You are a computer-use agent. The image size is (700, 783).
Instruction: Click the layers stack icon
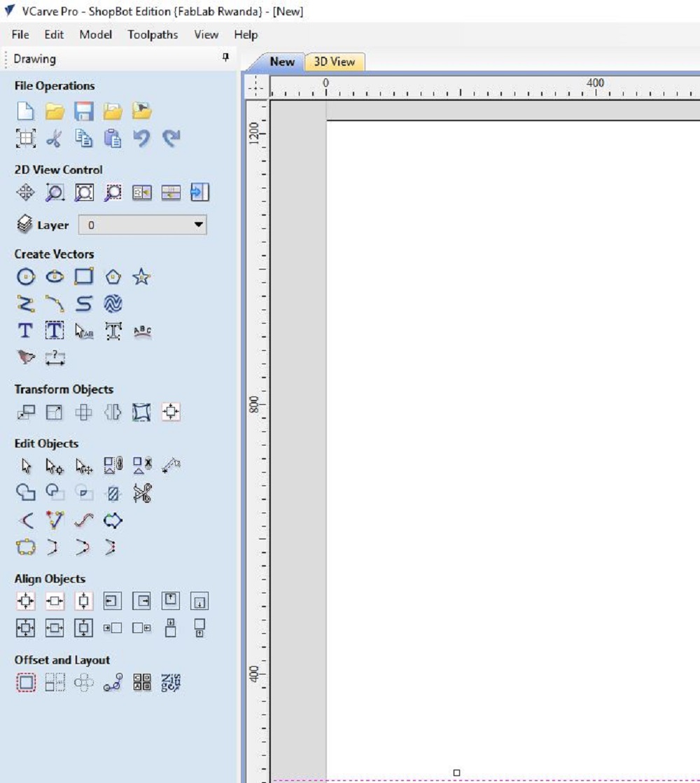[x=24, y=224]
